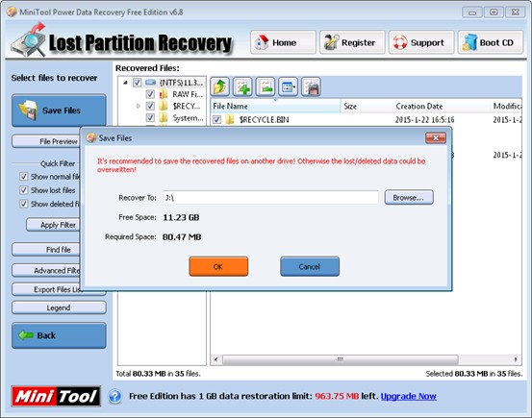Click Browse... to choose recovery folder

[409, 197]
